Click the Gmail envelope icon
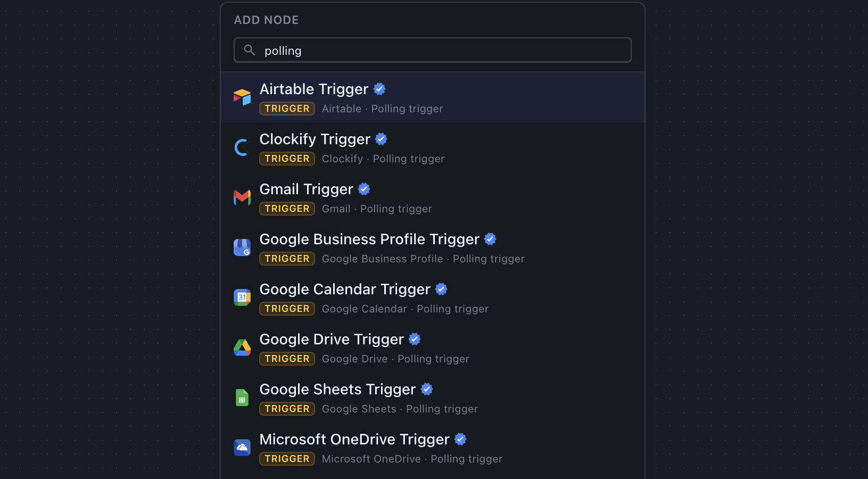This screenshot has height=479, width=868. pos(242,197)
